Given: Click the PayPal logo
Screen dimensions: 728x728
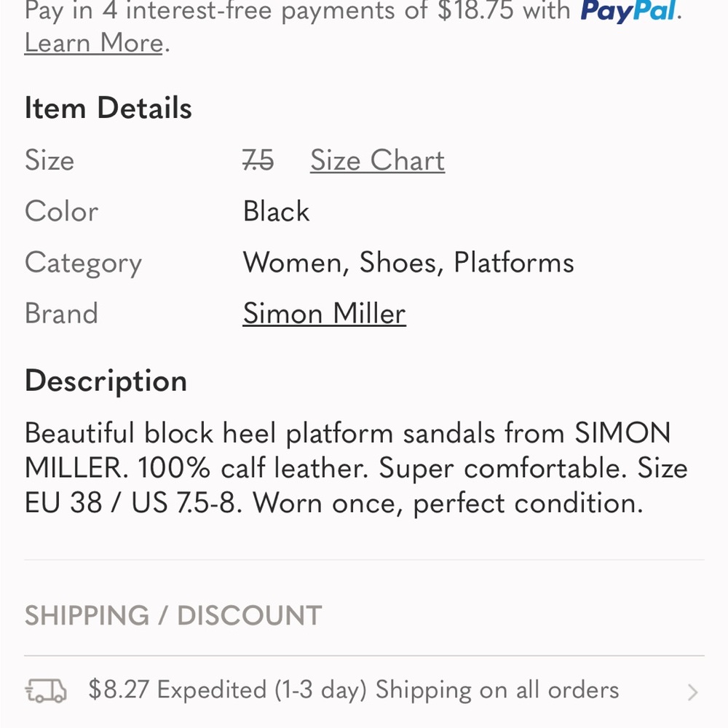Looking at the screenshot, I should point(628,11).
